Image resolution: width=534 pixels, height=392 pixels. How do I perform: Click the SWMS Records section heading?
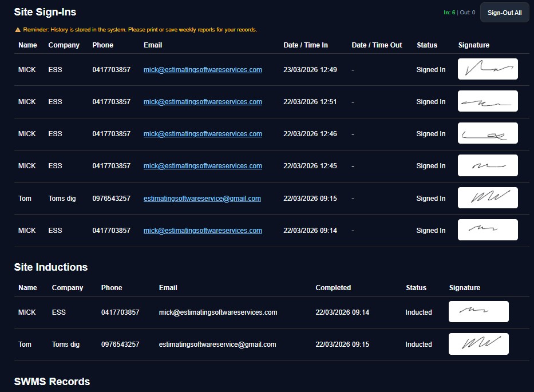point(52,382)
